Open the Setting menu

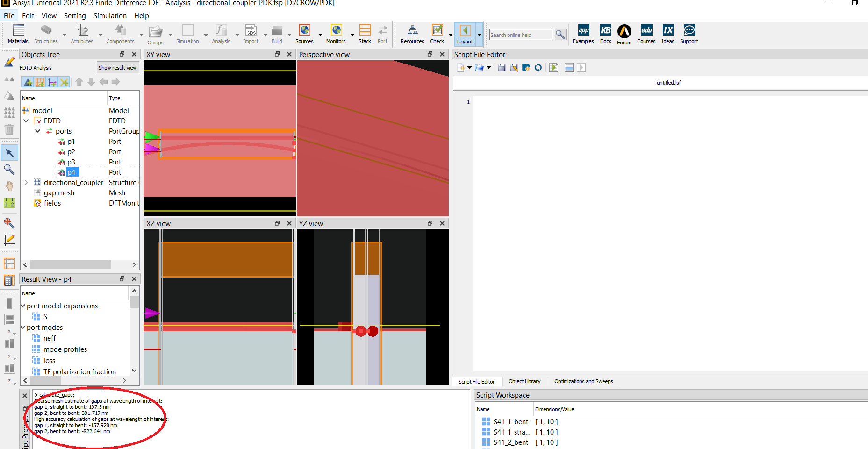point(75,16)
